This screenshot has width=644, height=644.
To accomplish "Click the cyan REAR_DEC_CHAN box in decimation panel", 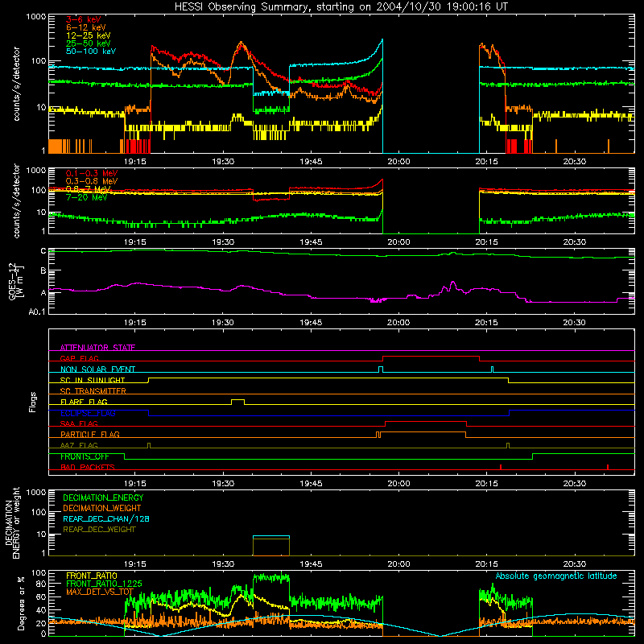I will [x=271, y=536].
